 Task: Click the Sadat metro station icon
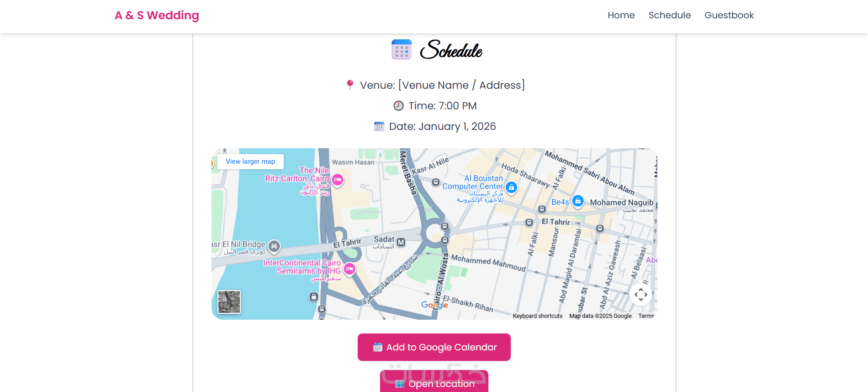click(401, 242)
